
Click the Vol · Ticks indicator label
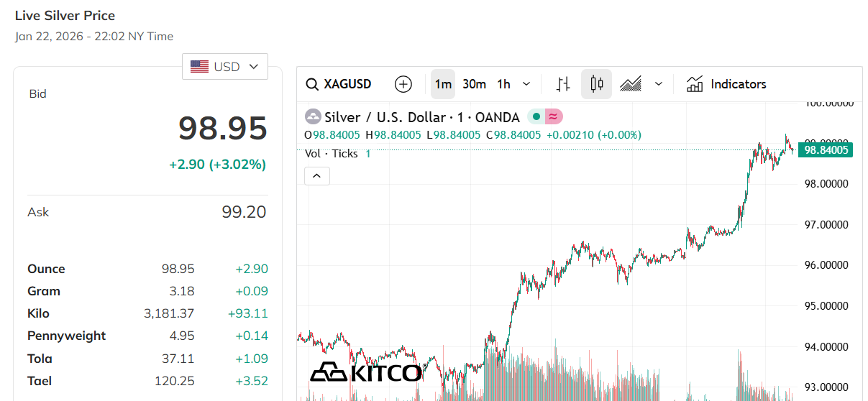(331, 153)
